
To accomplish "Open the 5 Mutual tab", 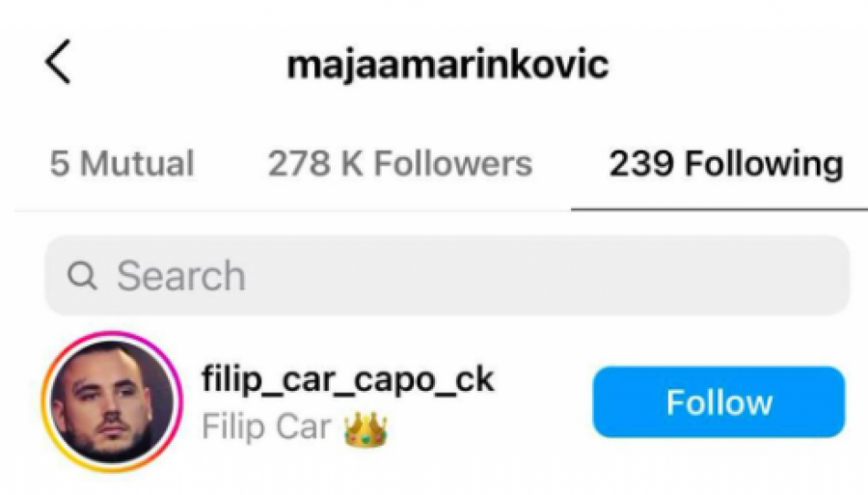I will (122, 164).
